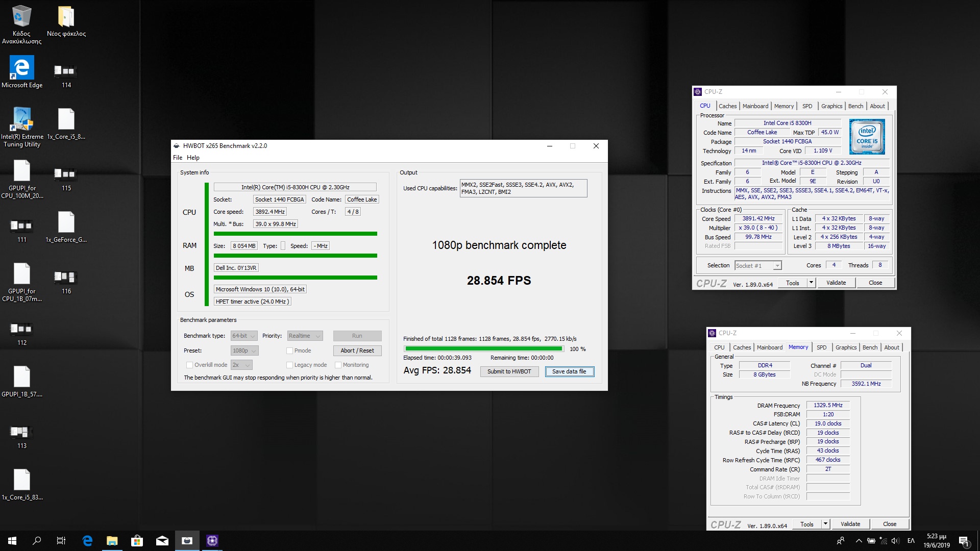
Task: Toggle the Pmode checkbox
Action: (x=289, y=350)
